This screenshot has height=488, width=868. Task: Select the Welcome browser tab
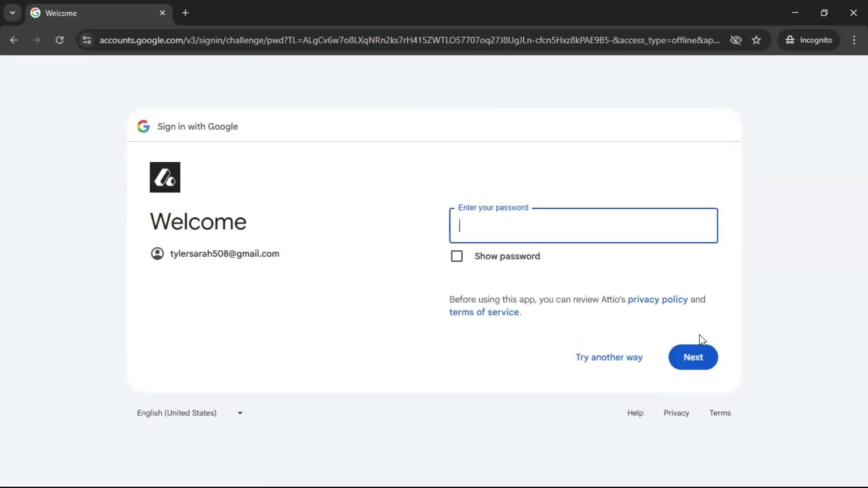tap(81, 13)
